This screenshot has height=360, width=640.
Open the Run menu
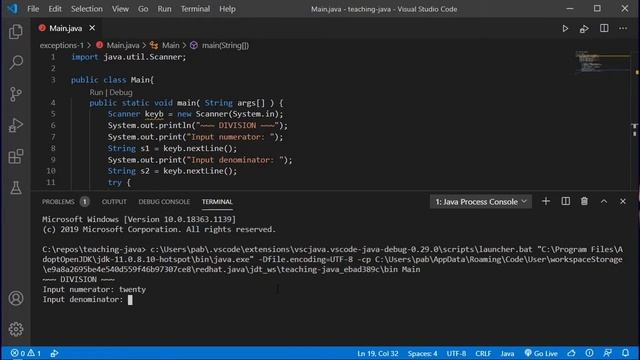164,9
